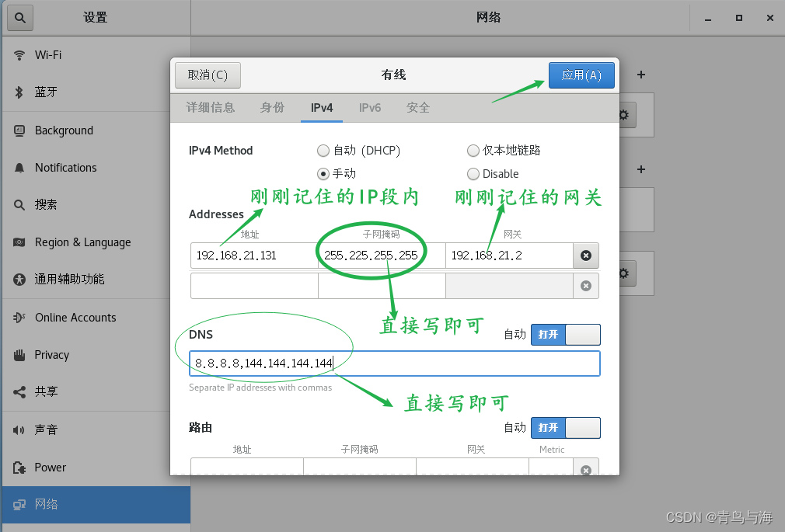Minimize the settings window

point(708,19)
